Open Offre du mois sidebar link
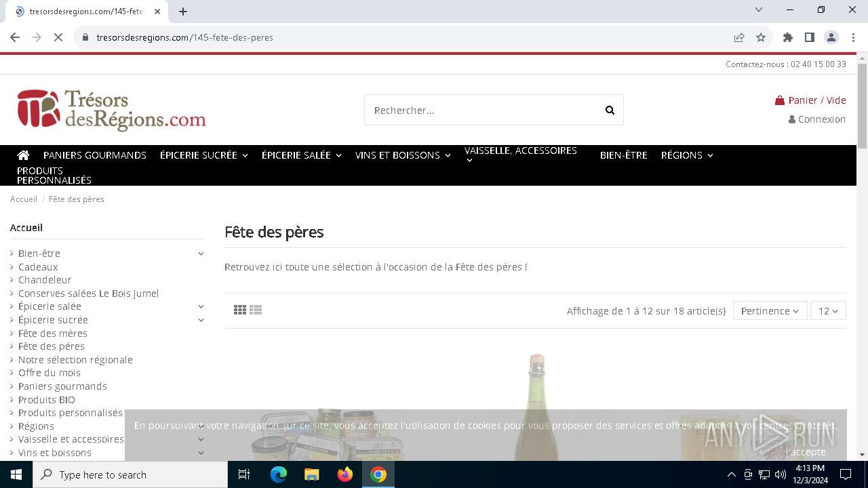Viewport: 868px width, 488px height. [50, 373]
